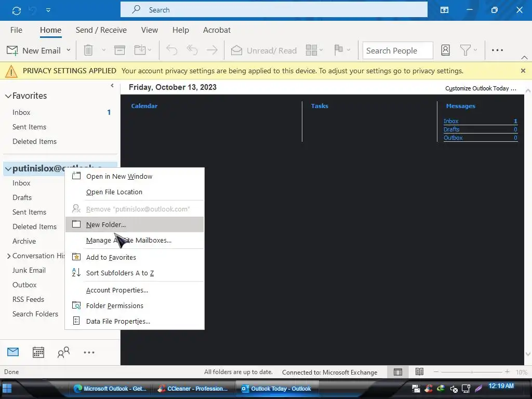Click the zoom slider in status bar
532x399 pixels.
click(x=472, y=372)
